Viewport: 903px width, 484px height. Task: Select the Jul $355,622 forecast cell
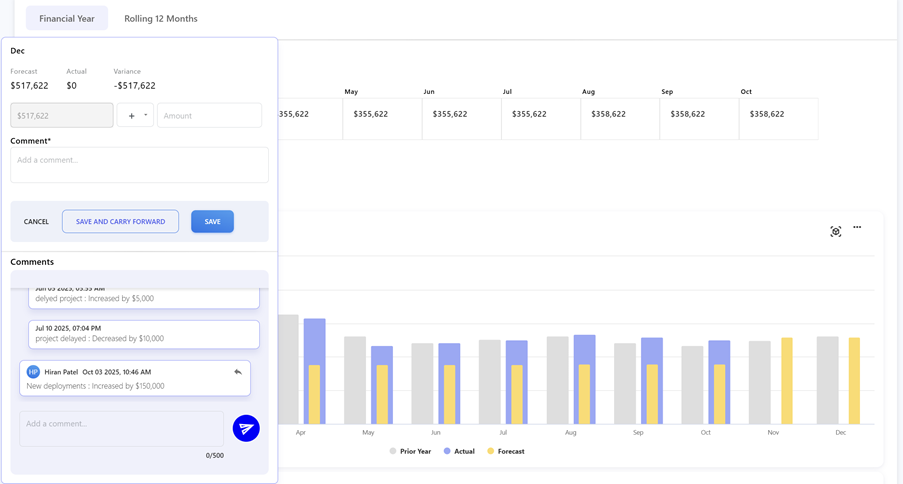pyautogui.click(x=541, y=119)
